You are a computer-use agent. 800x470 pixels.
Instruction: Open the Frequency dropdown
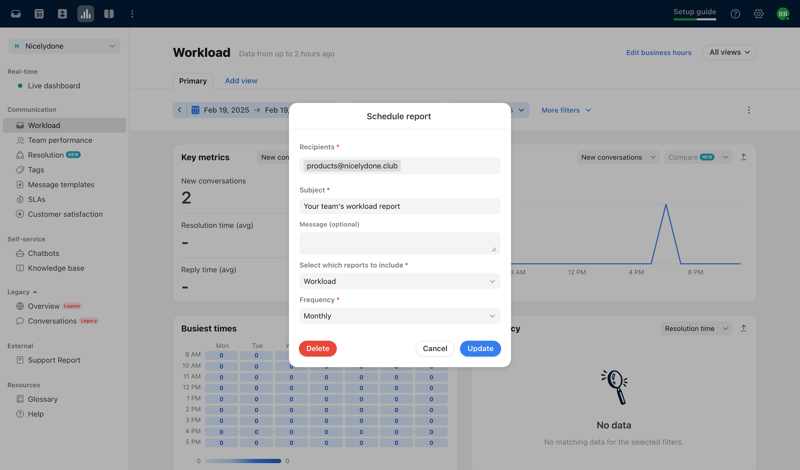pos(399,316)
